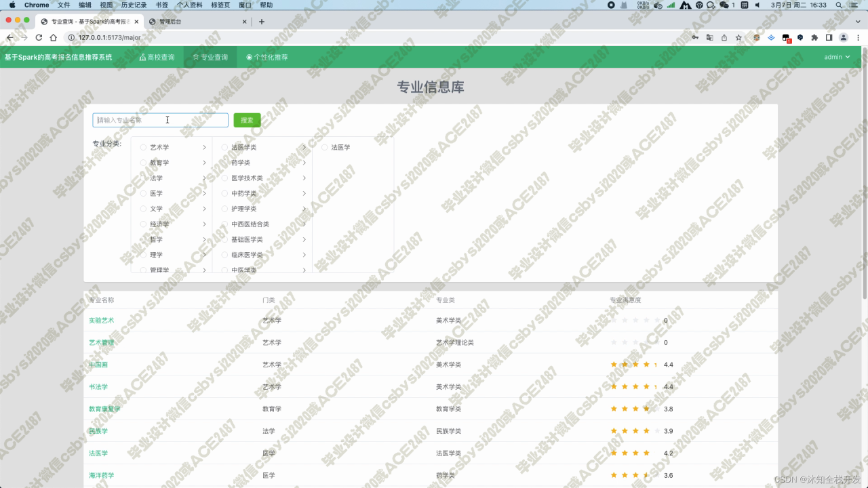
Task: Open the 书法学 major link
Action: [x=98, y=386]
